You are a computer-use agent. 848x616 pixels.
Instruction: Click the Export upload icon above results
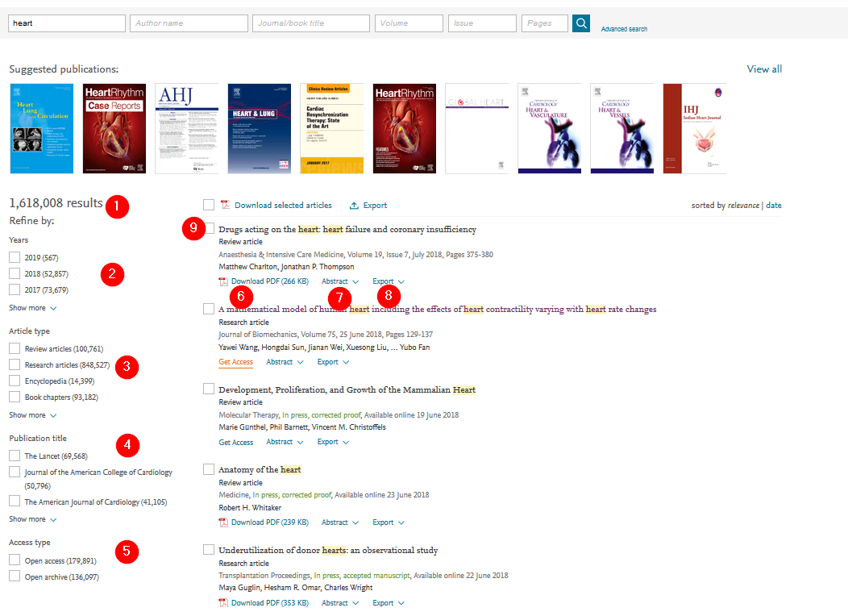click(x=354, y=206)
